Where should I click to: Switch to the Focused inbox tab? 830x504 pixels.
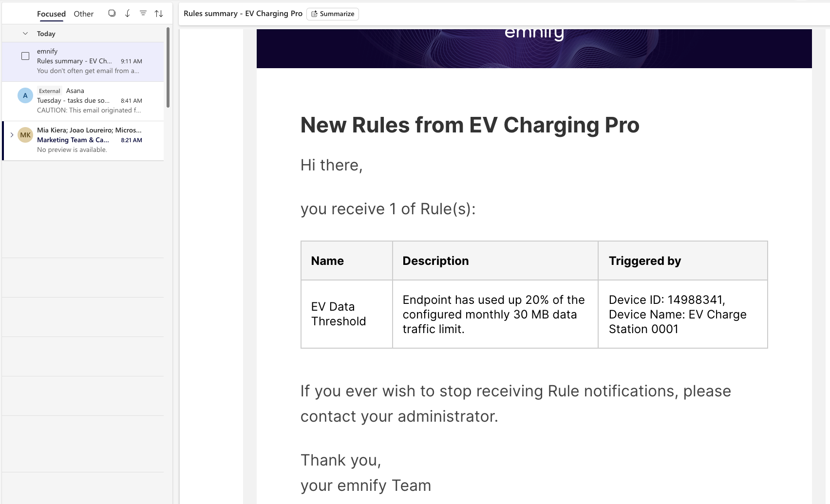pos(51,14)
